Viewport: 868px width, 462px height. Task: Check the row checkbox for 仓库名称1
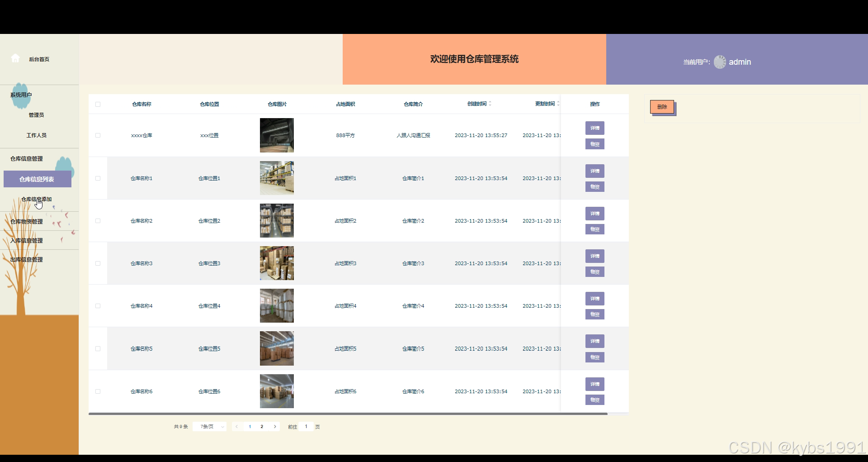(98, 178)
